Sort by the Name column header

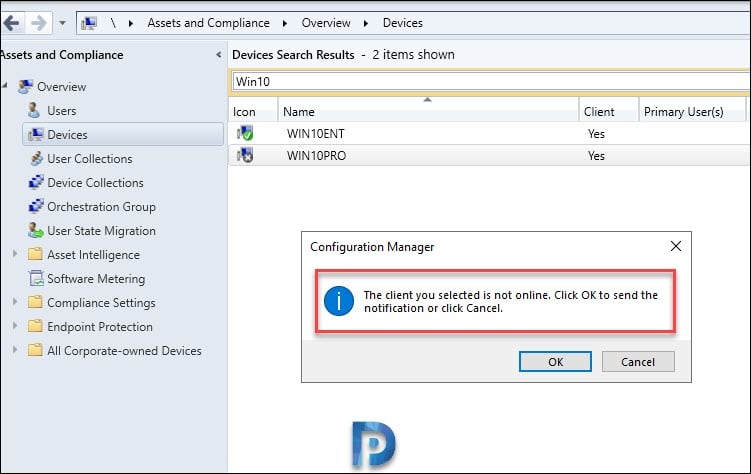[x=429, y=112]
